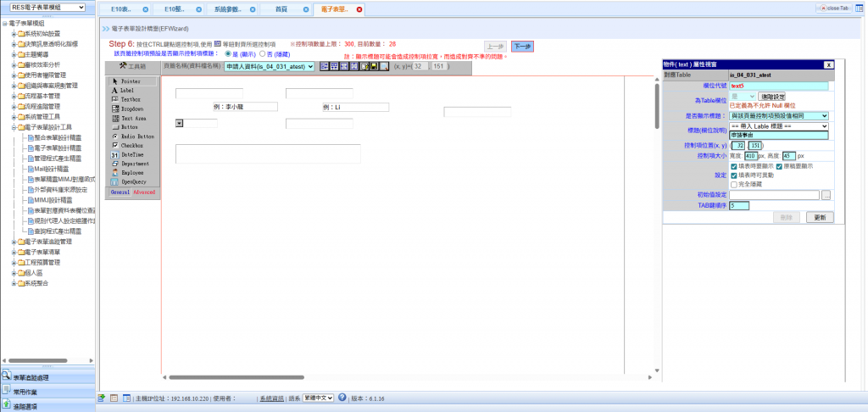
Task: Open the 進階選項 bottom panel
Action: (x=48, y=406)
